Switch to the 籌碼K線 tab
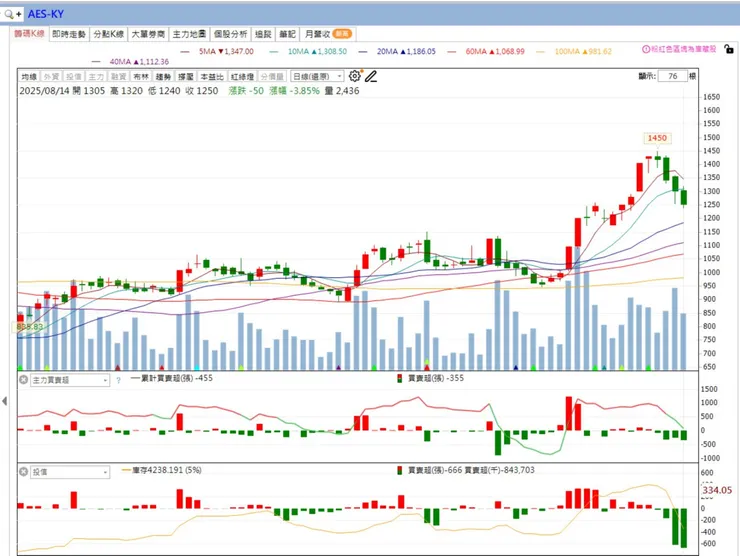This screenshot has height=556, width=740. [29, 34]
